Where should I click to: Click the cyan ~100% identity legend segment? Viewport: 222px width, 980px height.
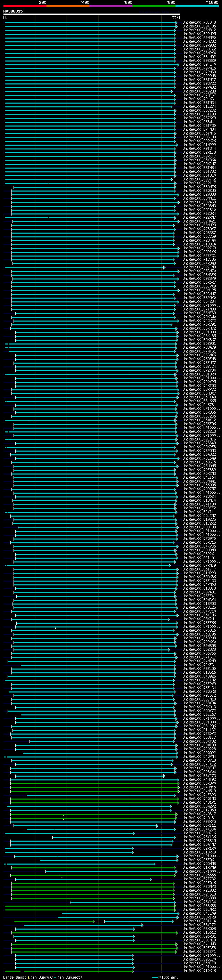pyautogui.click(x=197, y=6)
